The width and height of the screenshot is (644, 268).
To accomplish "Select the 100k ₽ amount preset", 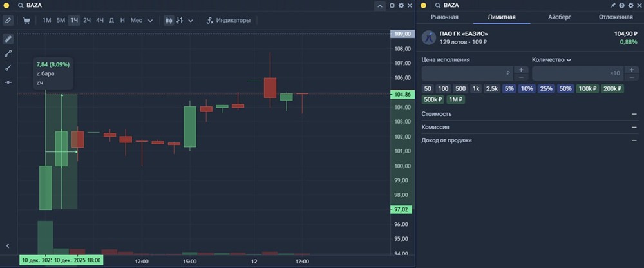I will point(587,88).
